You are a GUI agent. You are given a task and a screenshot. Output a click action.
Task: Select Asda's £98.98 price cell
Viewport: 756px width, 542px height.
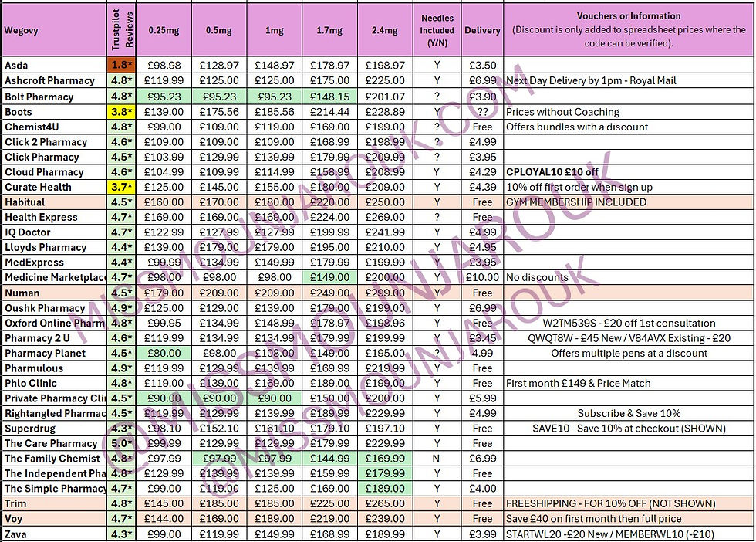pyautogui.click(x=164, y=65)
